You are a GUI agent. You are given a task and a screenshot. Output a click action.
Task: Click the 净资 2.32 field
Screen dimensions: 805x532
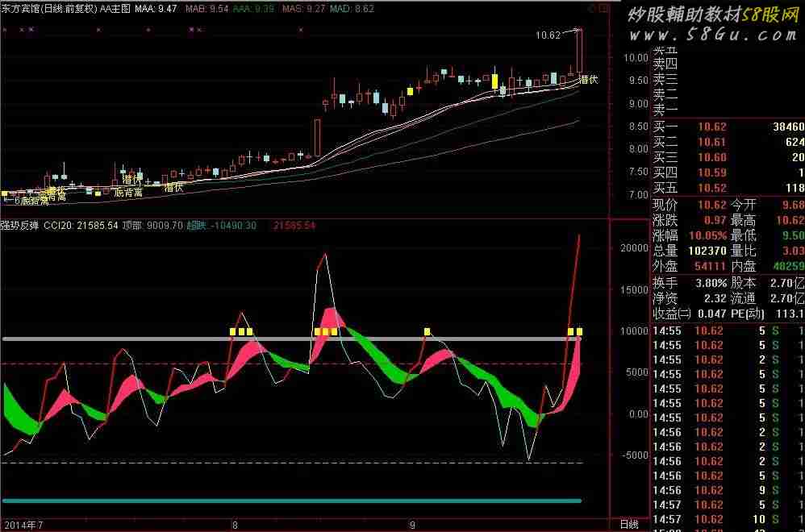coord(690,298)
